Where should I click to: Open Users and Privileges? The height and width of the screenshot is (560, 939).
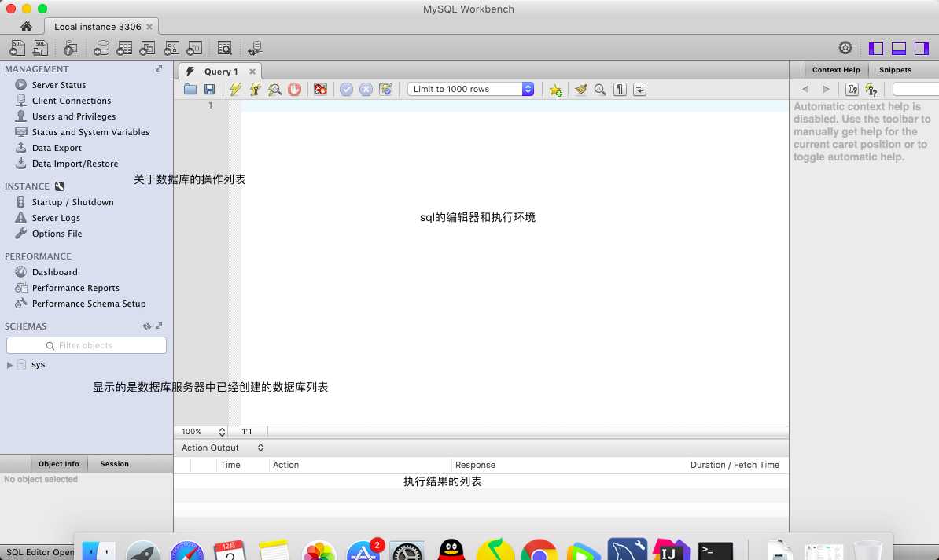click(x=74, y=116)
